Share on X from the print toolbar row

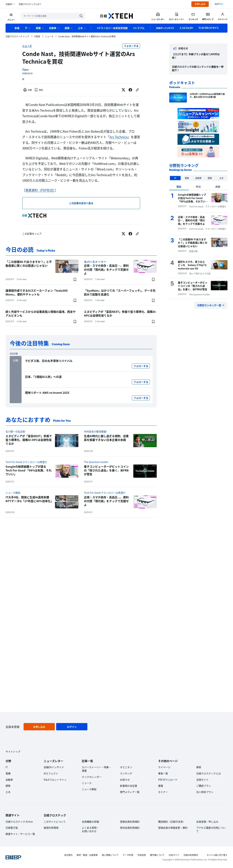tap(123, 90)
